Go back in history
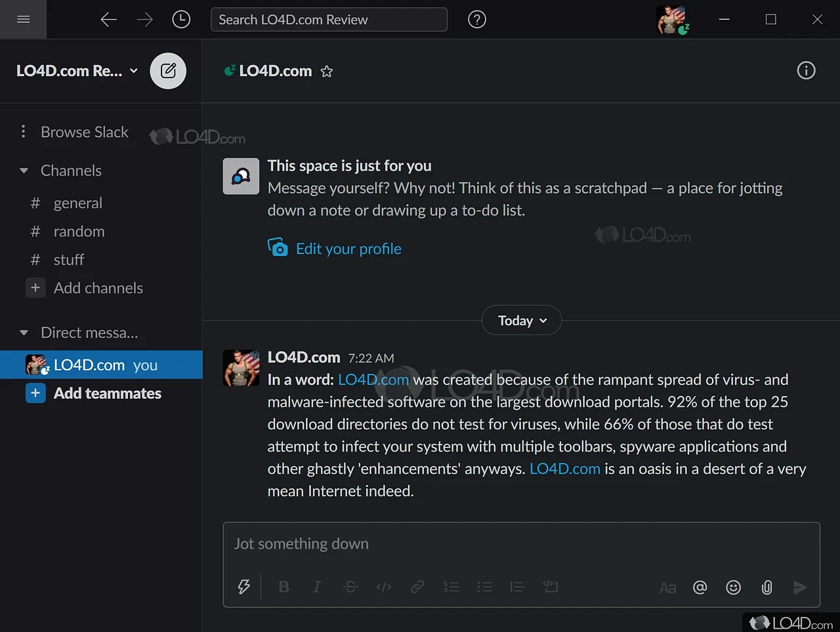The image size is (840, 632). coord(108,20)
